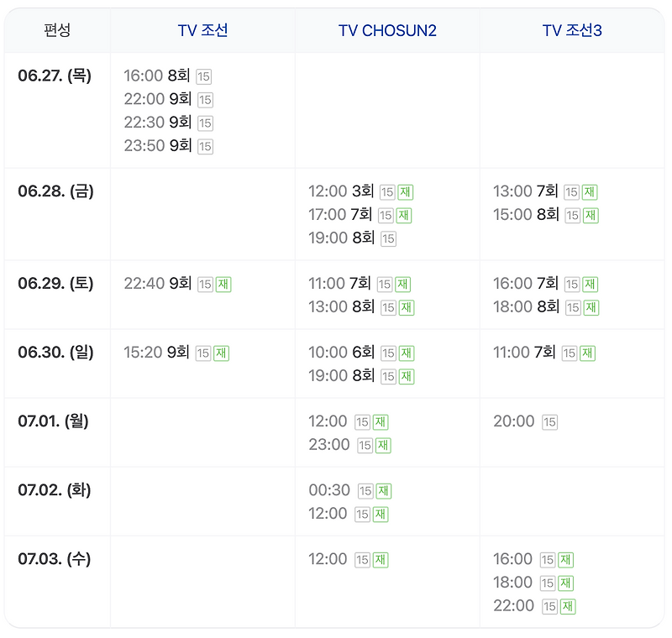The width and height of the screenshot is (672, 638).
Task: Click the 재 rerun icon for 22:40 9회
Action: (223, 285)
